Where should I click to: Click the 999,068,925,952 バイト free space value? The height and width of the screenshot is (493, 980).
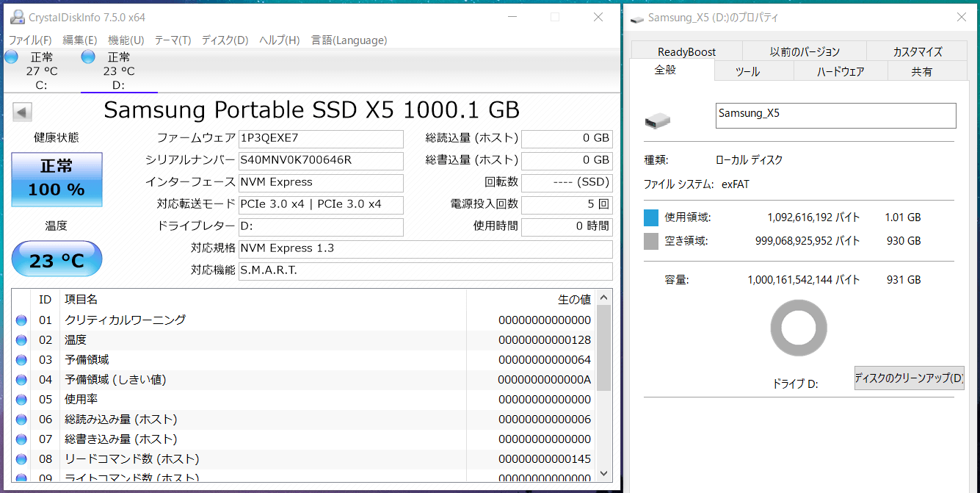pyautogui.click(x=807, y=241)
